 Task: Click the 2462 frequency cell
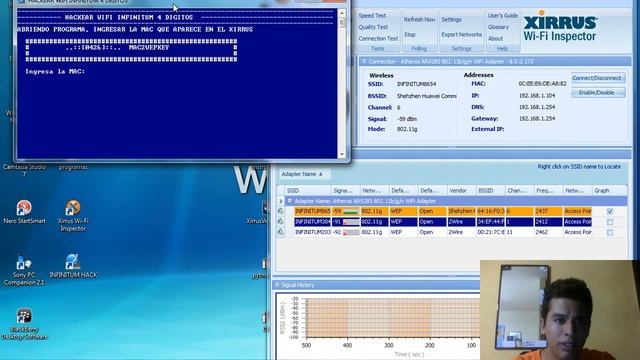[x=548, y=232]
